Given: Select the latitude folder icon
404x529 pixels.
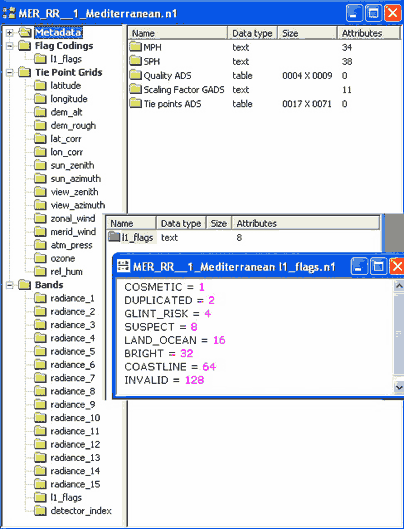Looking at the screenshot, I should 40,86.
